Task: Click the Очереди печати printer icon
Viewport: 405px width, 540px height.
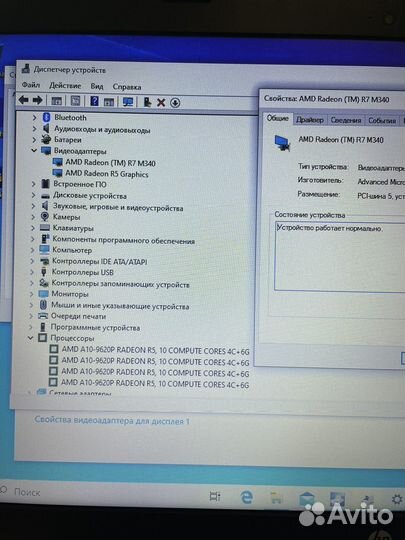Action: [x=43, y=316]
